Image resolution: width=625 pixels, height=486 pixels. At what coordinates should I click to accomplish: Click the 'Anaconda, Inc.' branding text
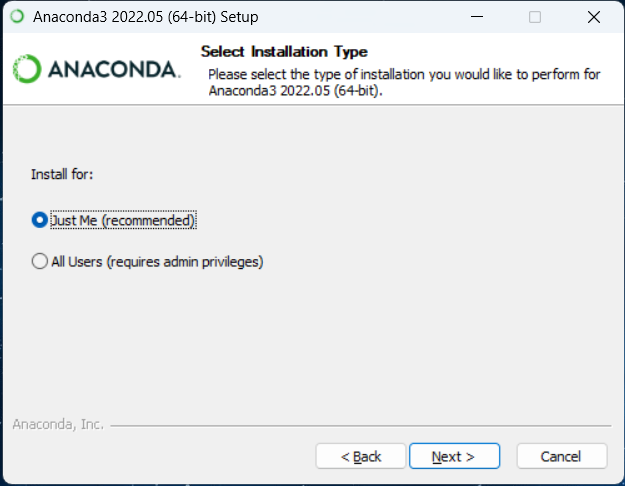pos(58,424)
